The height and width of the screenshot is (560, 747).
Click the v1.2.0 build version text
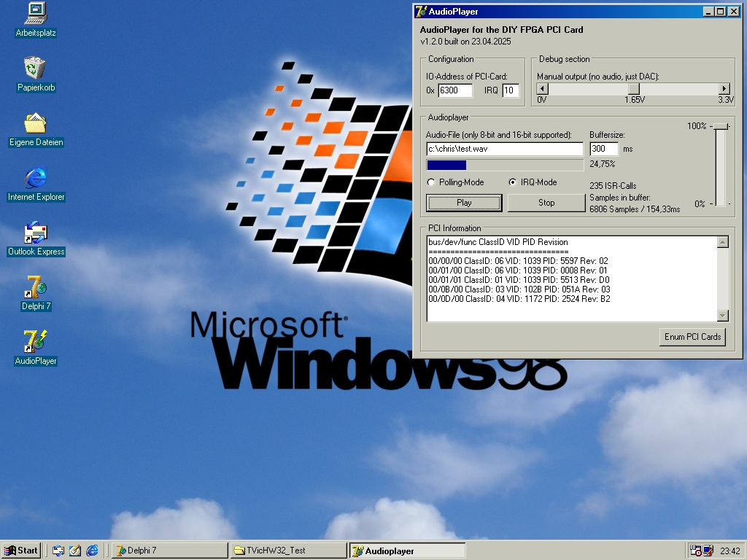pos(465,42)
